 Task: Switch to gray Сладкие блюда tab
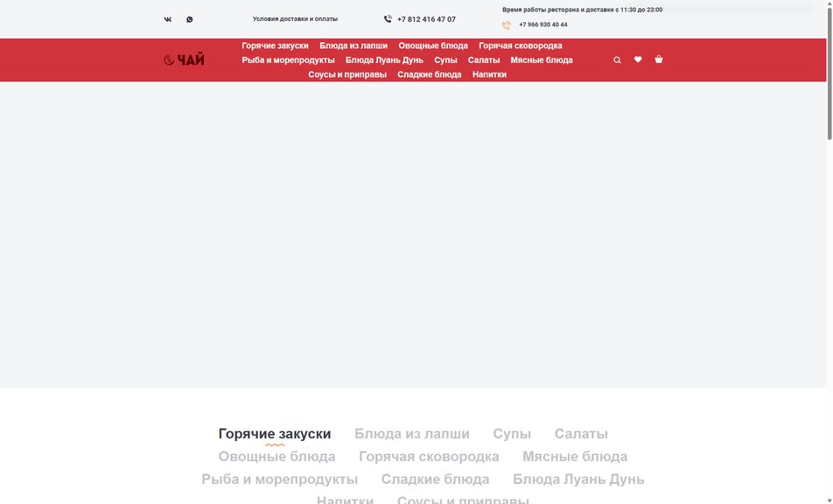click(435, 479)
